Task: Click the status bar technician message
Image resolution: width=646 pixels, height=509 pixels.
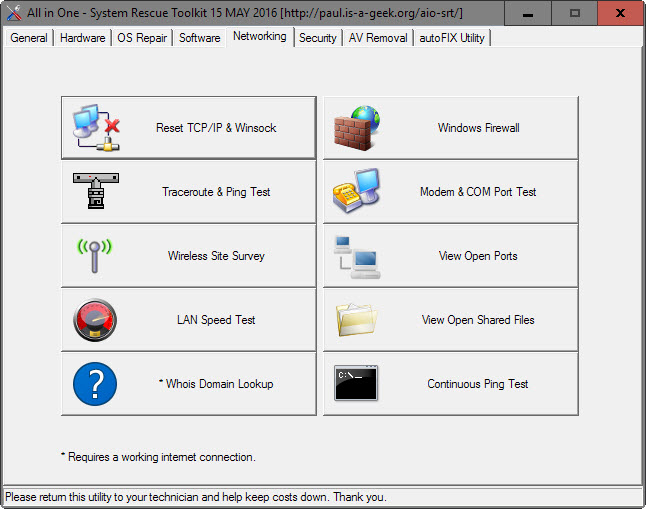Action: 196,497
